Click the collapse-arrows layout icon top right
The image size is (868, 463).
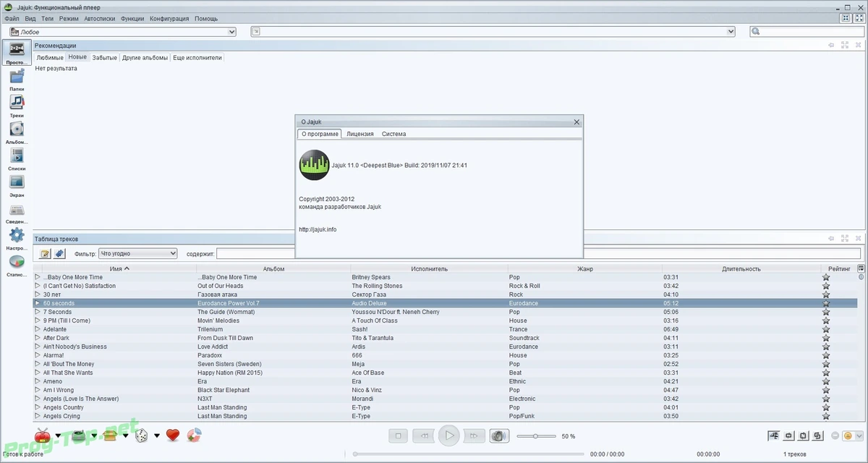pyautogui.click(x=845, y=19)
